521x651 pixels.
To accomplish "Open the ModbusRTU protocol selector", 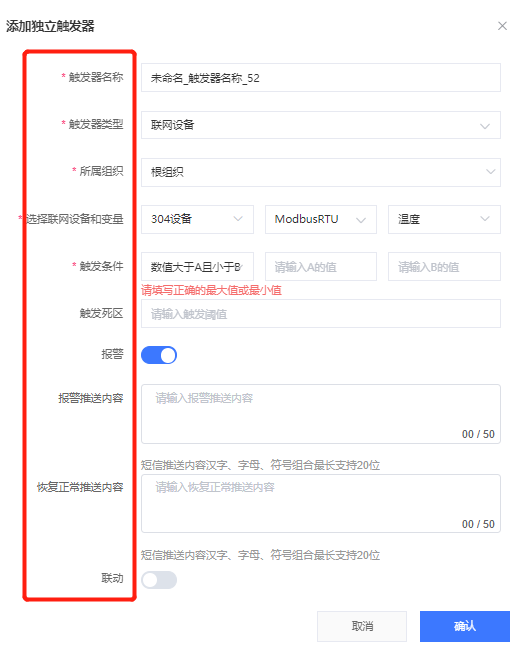I will (321, 219).
